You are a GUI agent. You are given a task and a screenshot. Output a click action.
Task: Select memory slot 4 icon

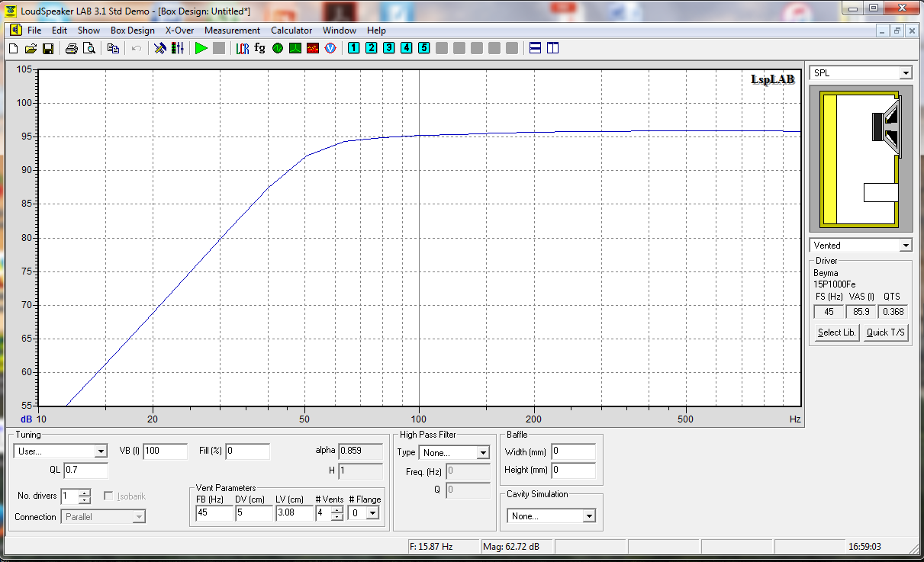(407, 48)
